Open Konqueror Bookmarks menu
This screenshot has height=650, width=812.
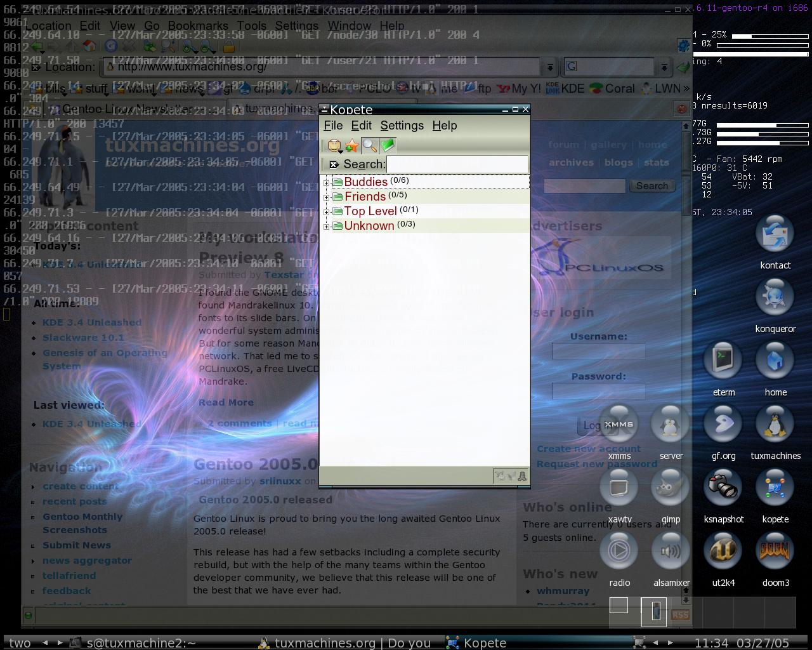pyautogui.click(x=198, y=27)
